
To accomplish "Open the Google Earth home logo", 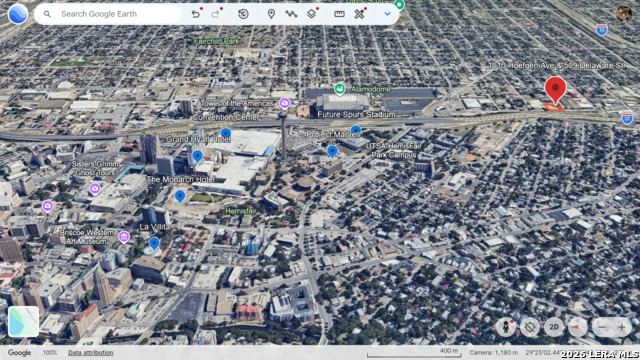I will tap(18, 14).
